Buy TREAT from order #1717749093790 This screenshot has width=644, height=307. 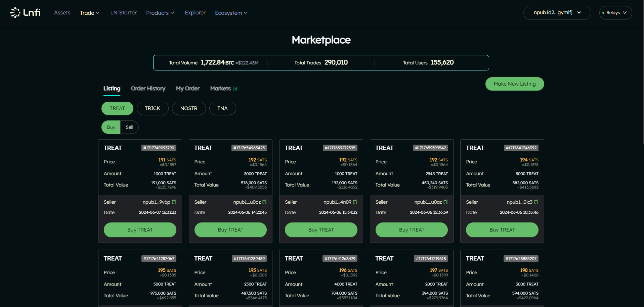click(140, 230)
